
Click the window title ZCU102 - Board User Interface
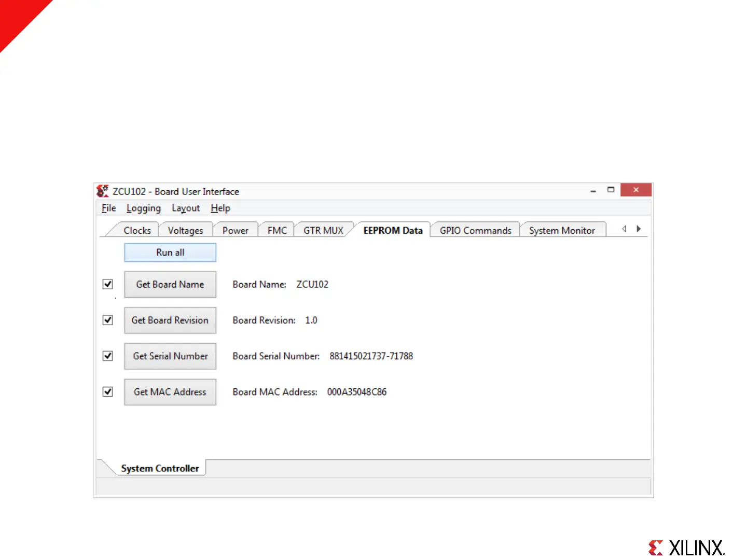[x=176, y=191]
